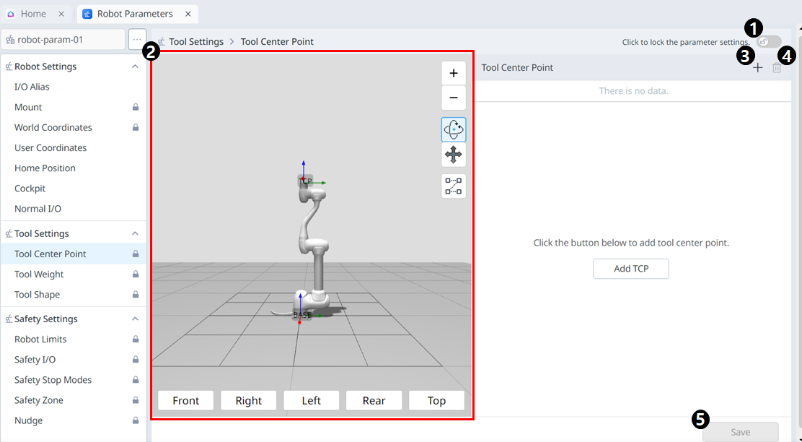Switch to Front camera view

click(x=186, y=400)
